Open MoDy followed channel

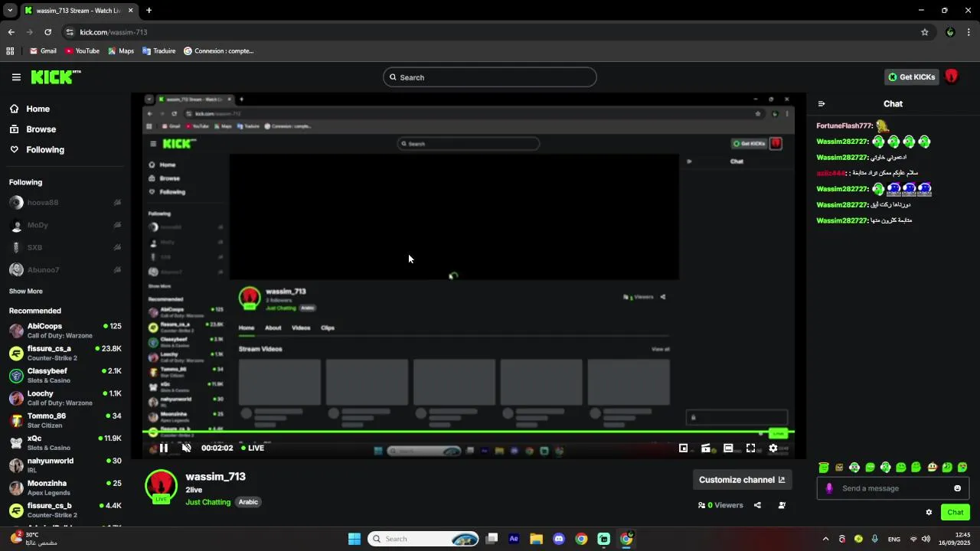click(65, 225)
